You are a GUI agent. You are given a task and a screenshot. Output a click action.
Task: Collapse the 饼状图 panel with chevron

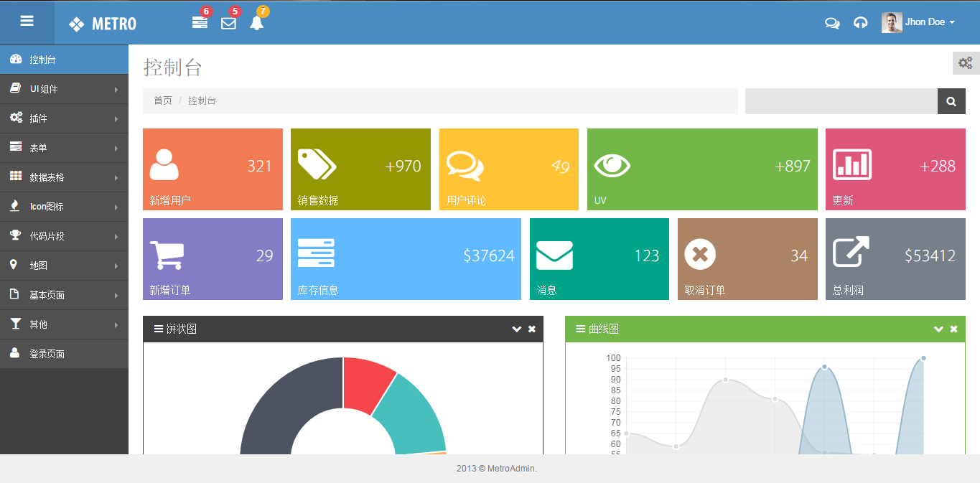[516, 329]
